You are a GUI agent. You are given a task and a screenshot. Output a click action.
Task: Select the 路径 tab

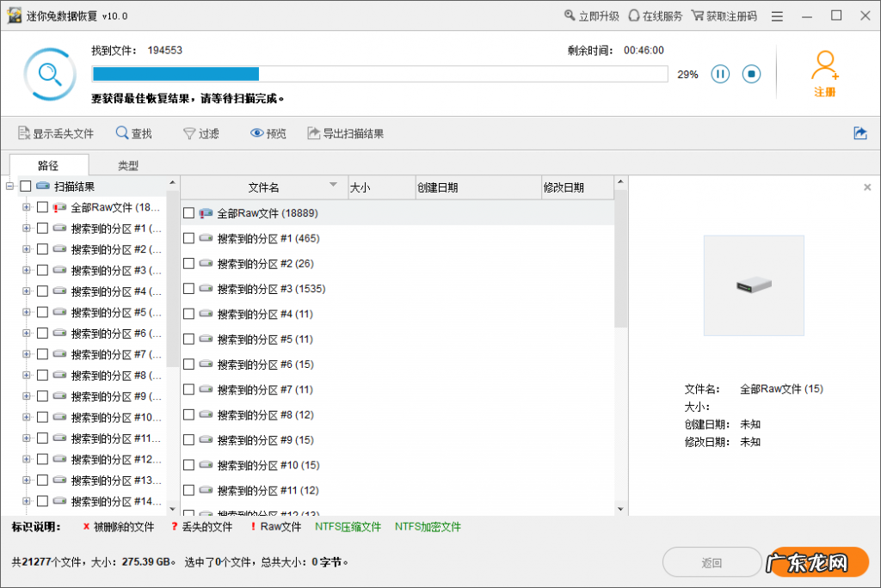pyautogui.click(x=49, y=164)
